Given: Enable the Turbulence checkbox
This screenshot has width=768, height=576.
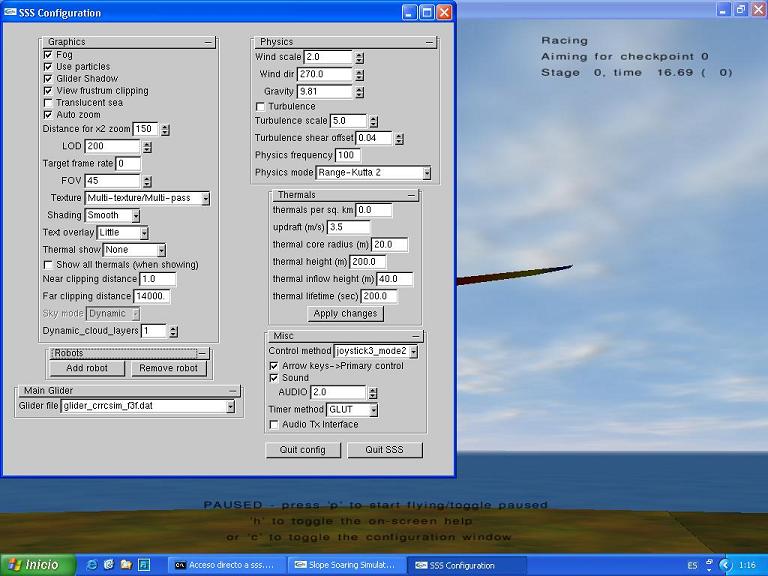Looking at the screenshot, I should (261, 107).
